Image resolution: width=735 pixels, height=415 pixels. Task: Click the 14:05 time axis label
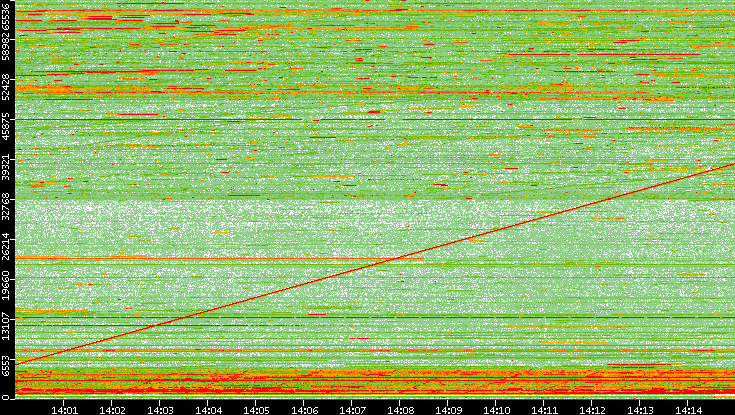tap(256, 410)
